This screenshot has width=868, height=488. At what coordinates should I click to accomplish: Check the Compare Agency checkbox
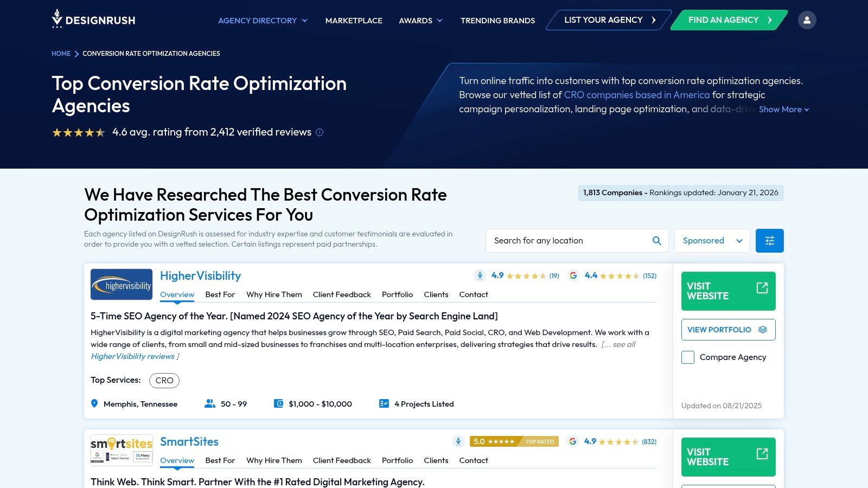(687, 357)
